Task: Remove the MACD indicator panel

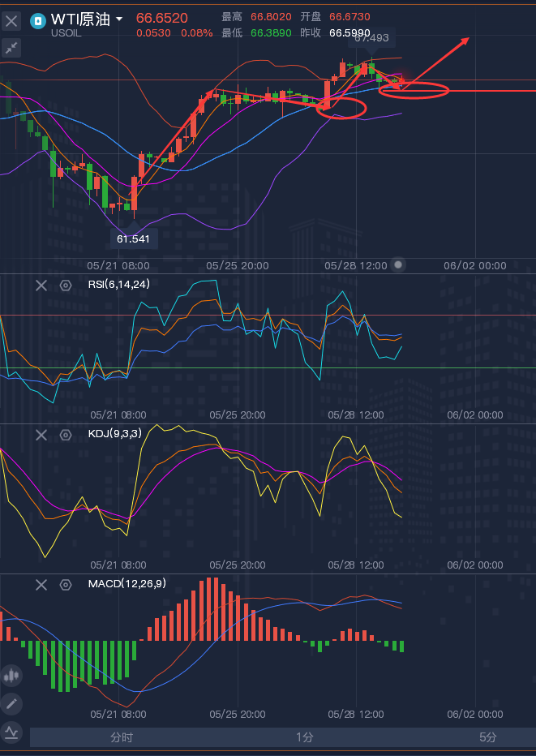Action: pyautogui.click(x=41, y=584)
